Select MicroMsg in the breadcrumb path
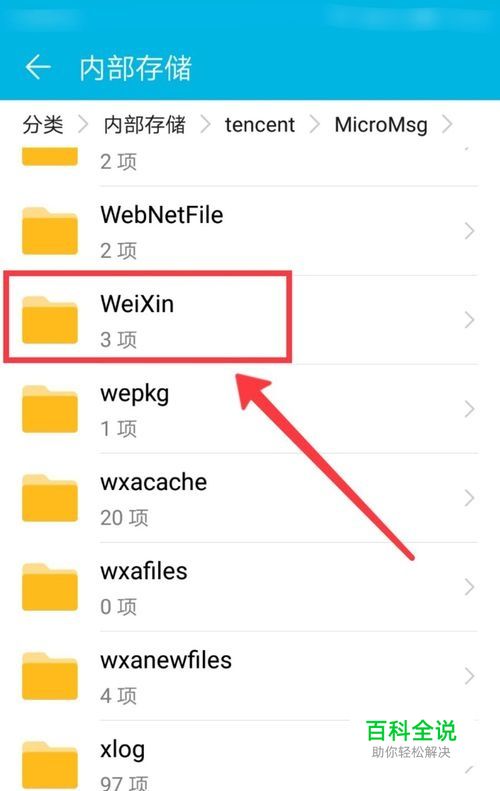Image resolution: width=500 pixels, height=791 pixels. pyautogui.click(x=381, y=125)
